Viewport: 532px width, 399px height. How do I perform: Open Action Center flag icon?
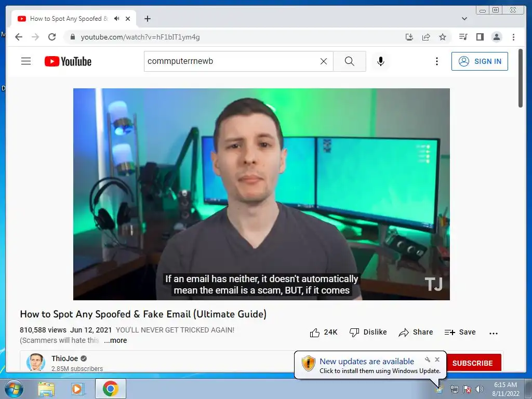pos(467,389)
